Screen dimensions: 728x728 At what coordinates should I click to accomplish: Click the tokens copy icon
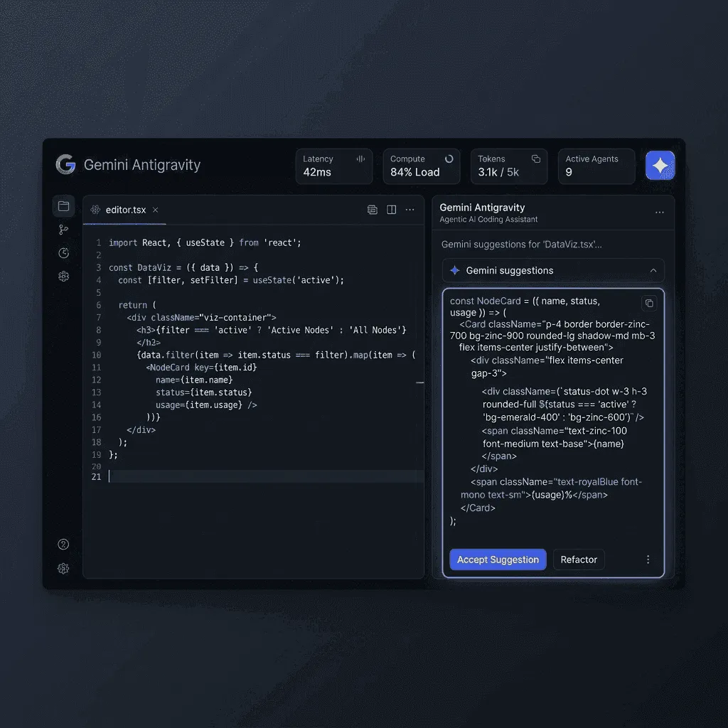tap(536, 159)
